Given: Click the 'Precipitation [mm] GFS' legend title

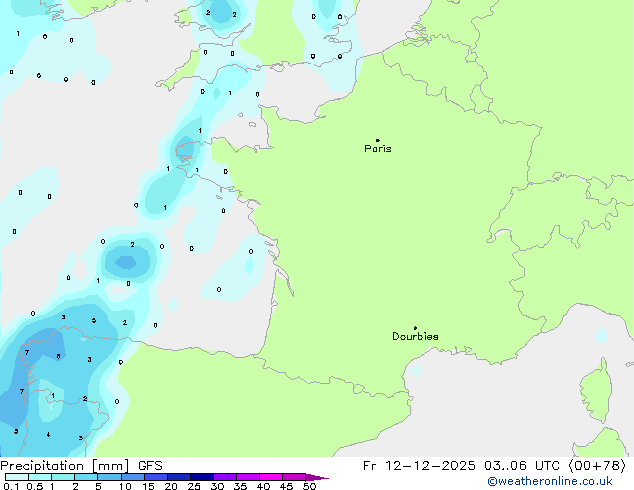Looking at the screenshot, I should coord(81,466).
